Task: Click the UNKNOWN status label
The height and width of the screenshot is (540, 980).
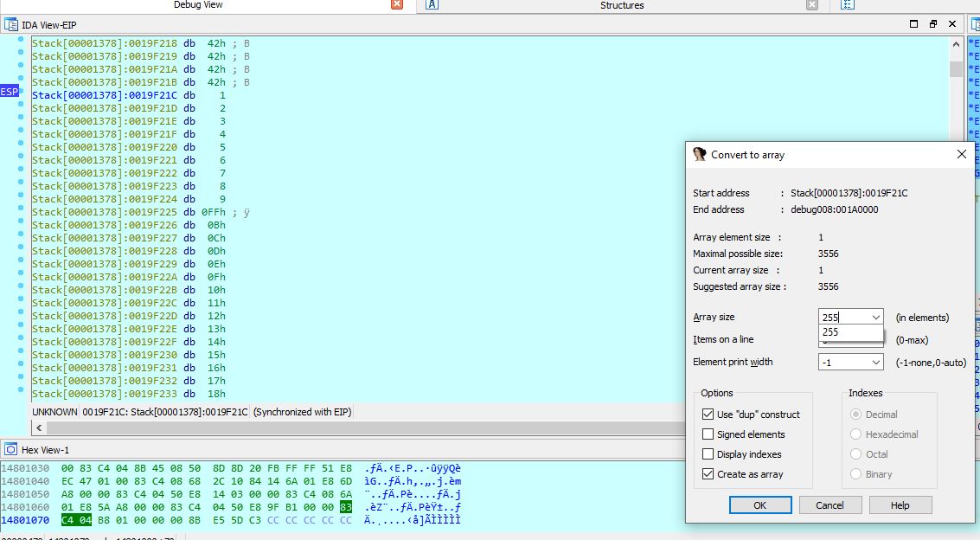Action: [54, 412]
